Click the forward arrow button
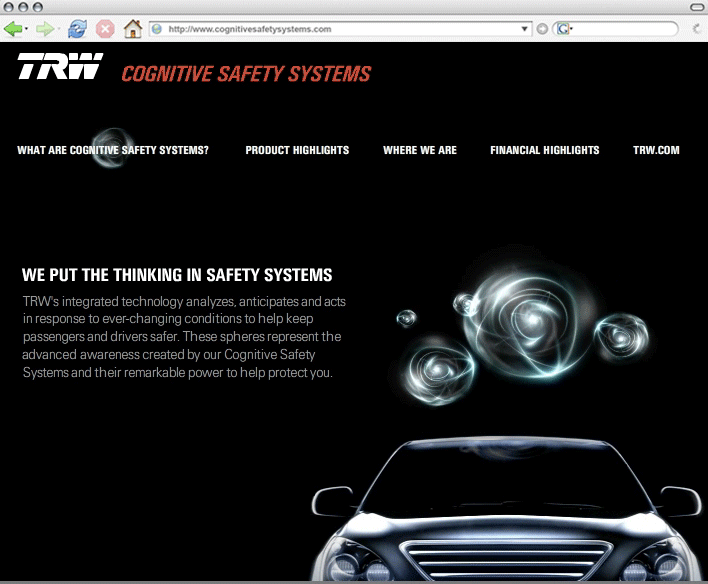 (x=44, y=29)
